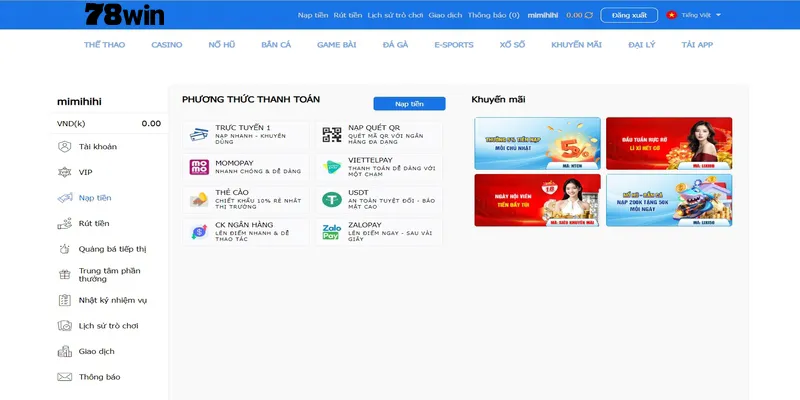
Task: Open the XỔ SỐ menu
Action: coord(512,45)
